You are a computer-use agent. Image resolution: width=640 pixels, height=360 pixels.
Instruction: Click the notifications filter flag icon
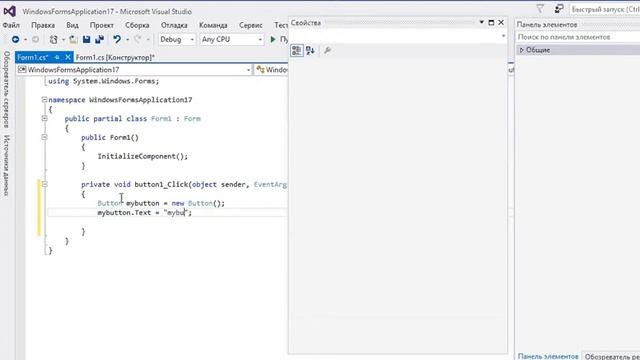[540, 8]
